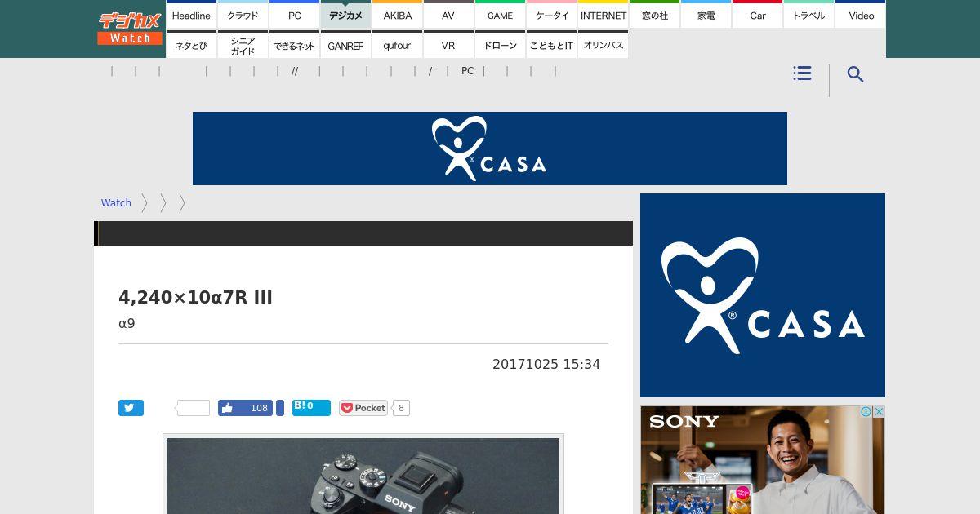Open the 家電 Watch tab
This screenshot has width=980, height=514.
[x=706, y=15]
